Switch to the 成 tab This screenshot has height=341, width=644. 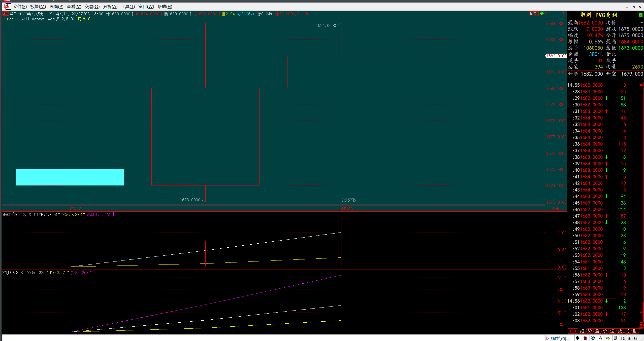[x=620, y=331]
